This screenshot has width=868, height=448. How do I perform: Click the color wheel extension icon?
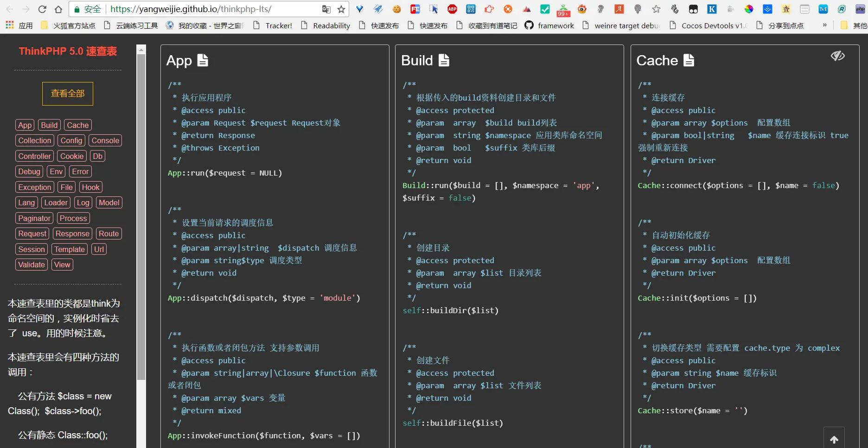click(749, 9)
